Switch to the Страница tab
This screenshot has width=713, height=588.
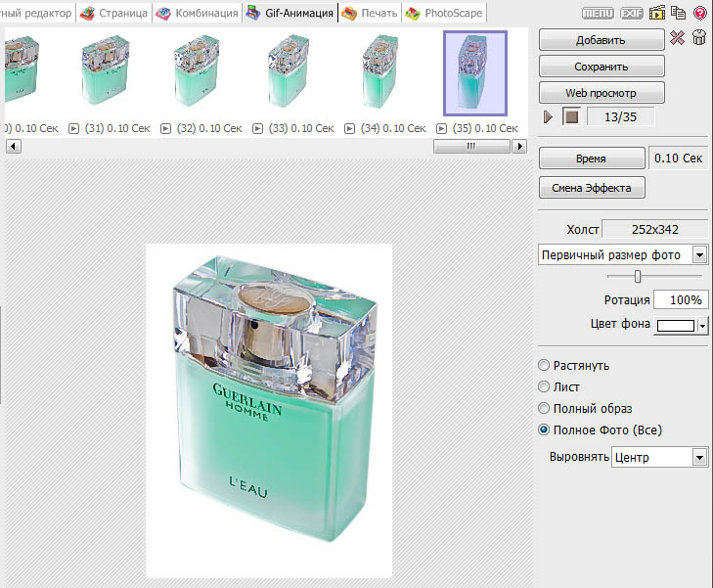[x=114, y=13]
